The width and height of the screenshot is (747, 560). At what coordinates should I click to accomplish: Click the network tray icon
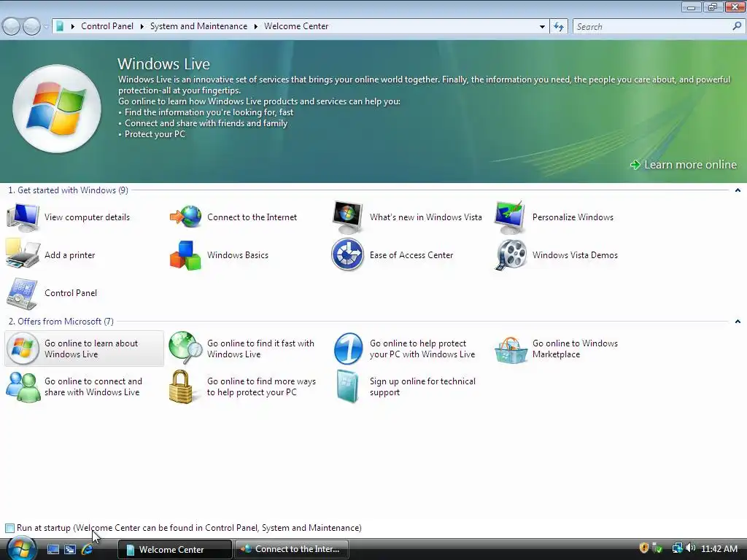[x=677, y=548]
